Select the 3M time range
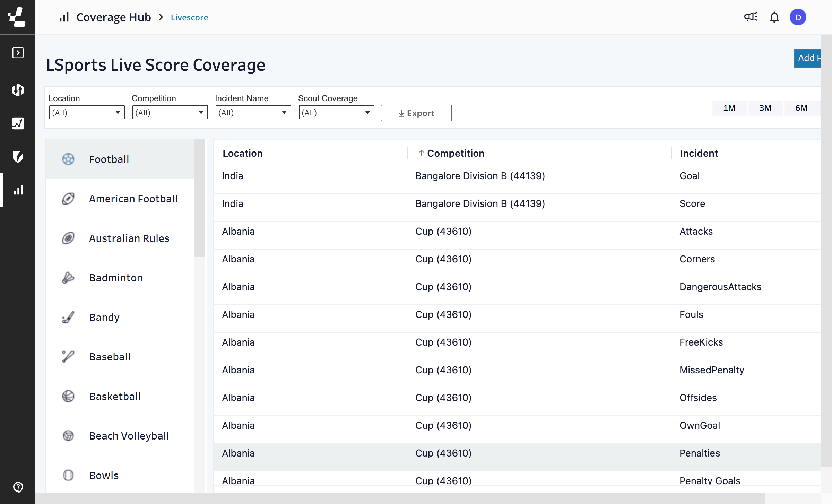 765,108
